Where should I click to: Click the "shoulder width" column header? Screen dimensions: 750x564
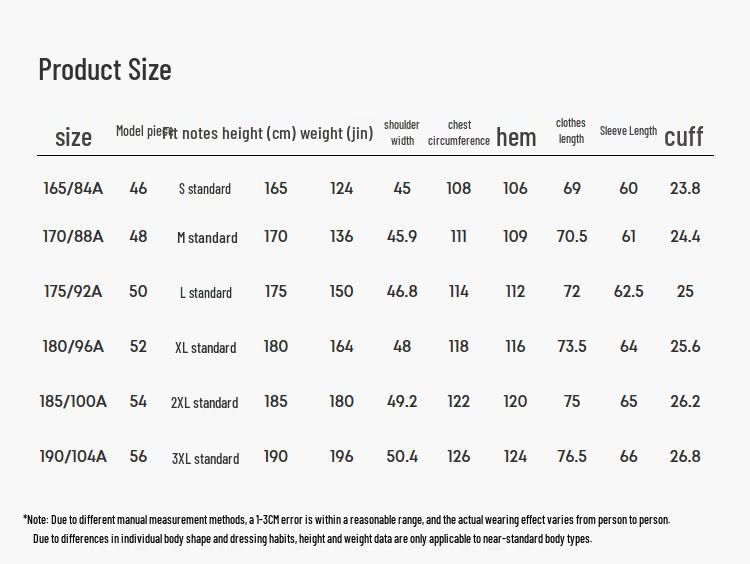point(402,133)
